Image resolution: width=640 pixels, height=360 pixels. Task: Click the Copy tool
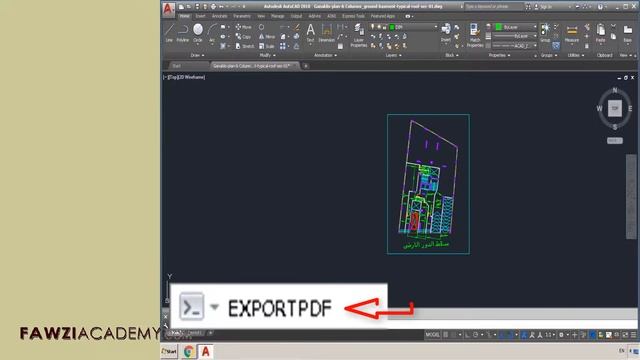[244, 37]
